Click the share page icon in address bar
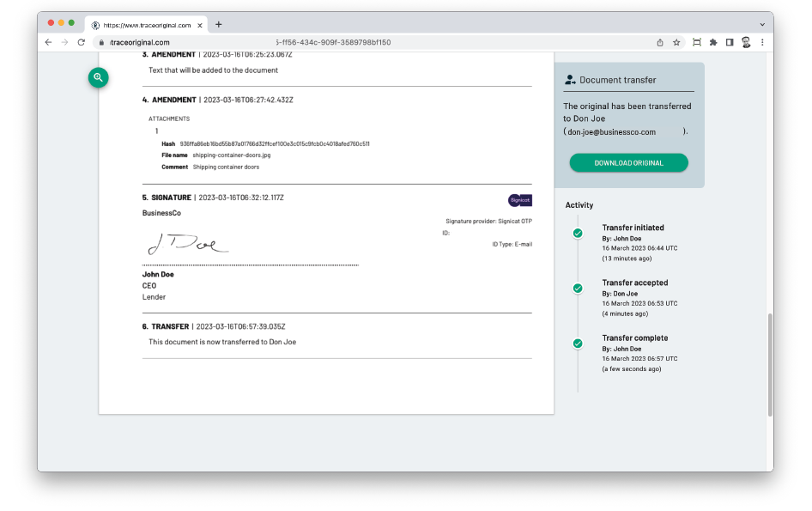 (x=660, y=42)
